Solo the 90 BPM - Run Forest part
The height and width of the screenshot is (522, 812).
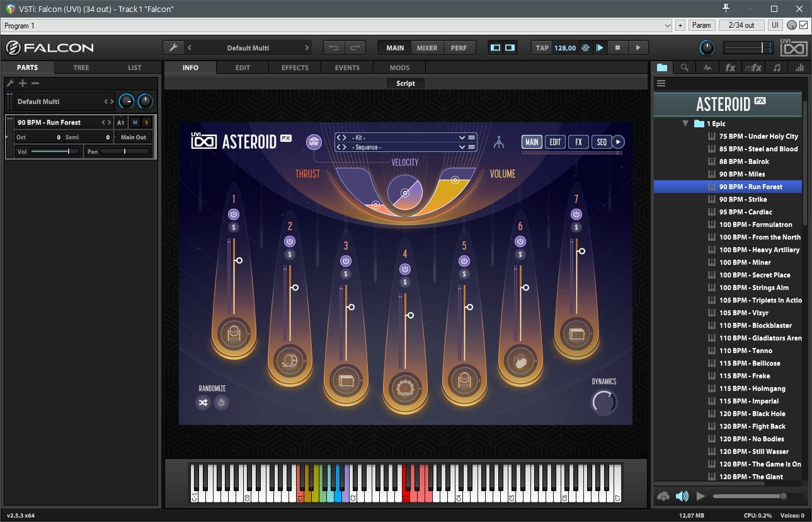(147, 122)
